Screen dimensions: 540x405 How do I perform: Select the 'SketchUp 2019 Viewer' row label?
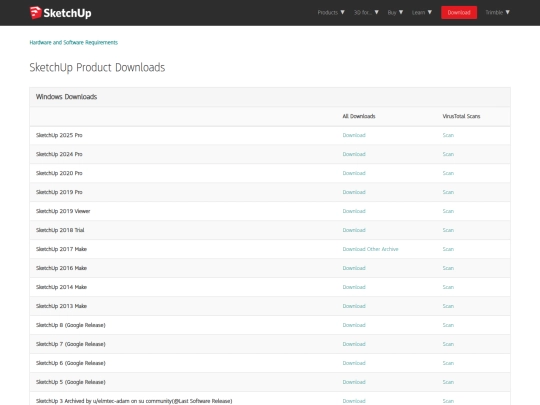(63, 211)
